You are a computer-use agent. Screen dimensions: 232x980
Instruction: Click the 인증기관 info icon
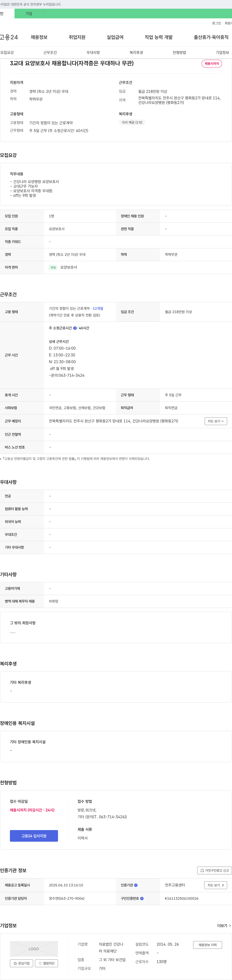pos(136,885)
